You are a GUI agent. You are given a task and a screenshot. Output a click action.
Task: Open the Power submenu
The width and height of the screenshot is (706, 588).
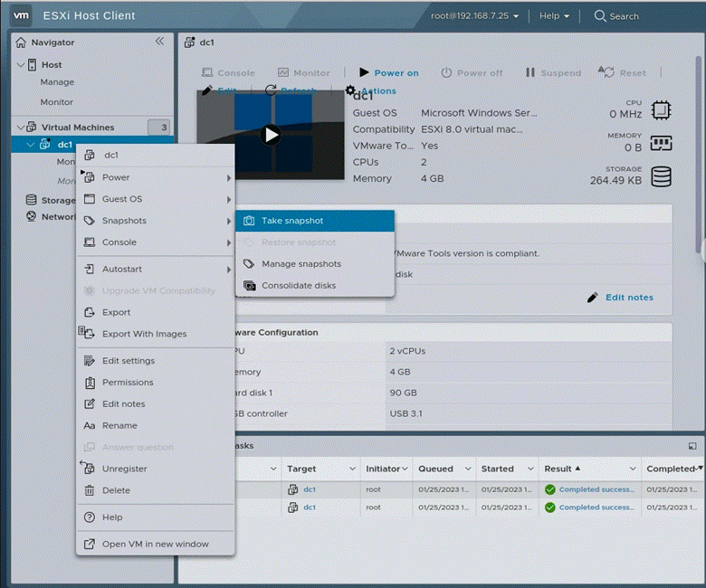(156, 177)
